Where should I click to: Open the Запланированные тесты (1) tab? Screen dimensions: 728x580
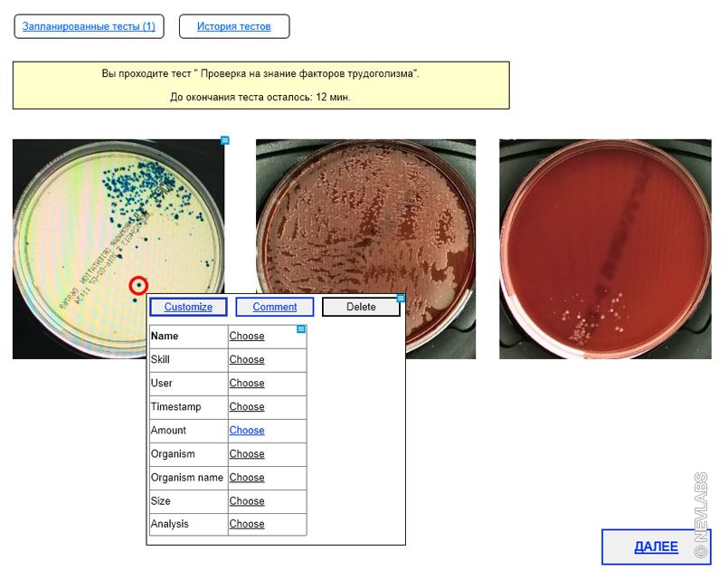click(x=89, y=26)
